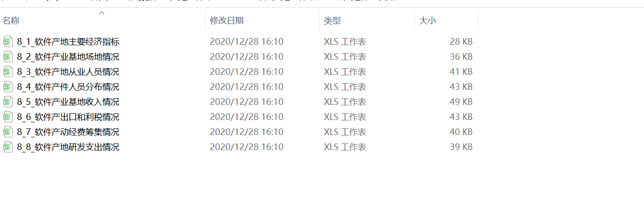Click the 49 KB size of 8_5 file
The height and width of the screenshot is (198, 644).
[461, 102]
